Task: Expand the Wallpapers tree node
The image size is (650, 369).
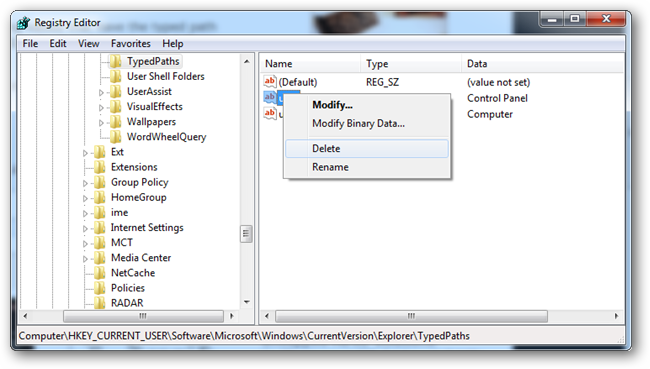Action: click(x=101, y=123)
